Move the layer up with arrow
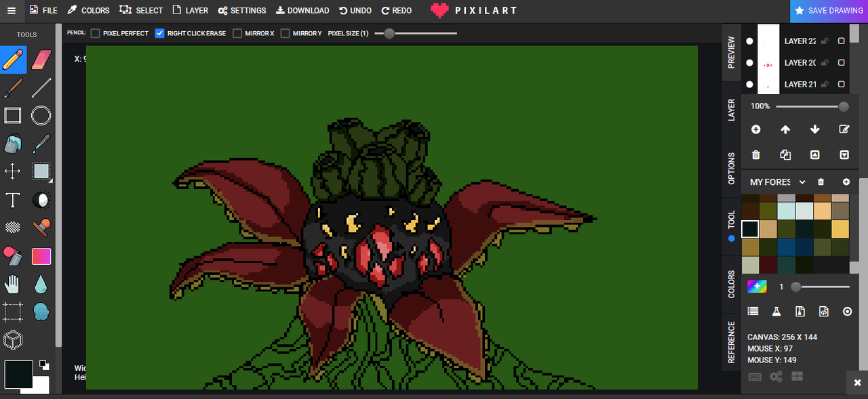 (x=785, y=129)
